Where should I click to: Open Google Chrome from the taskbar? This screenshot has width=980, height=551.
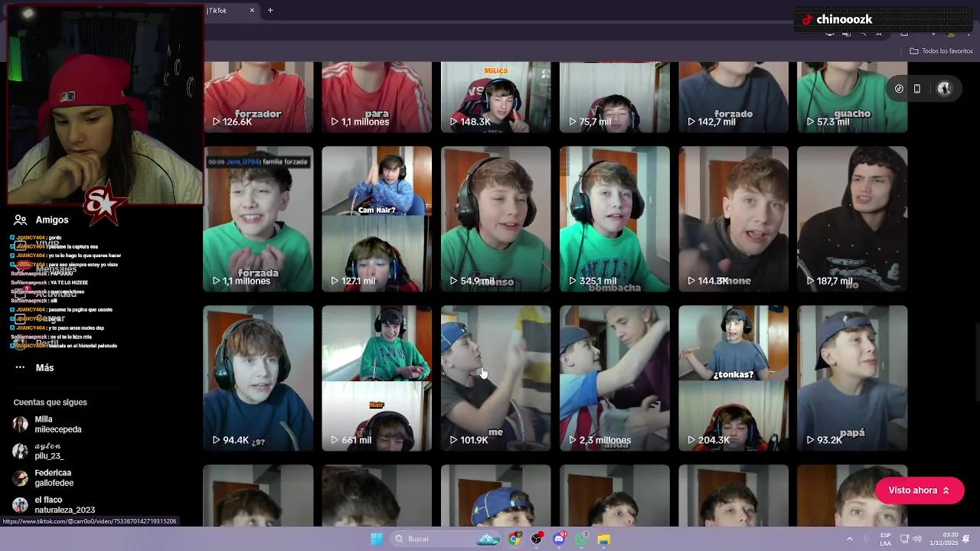514,539
